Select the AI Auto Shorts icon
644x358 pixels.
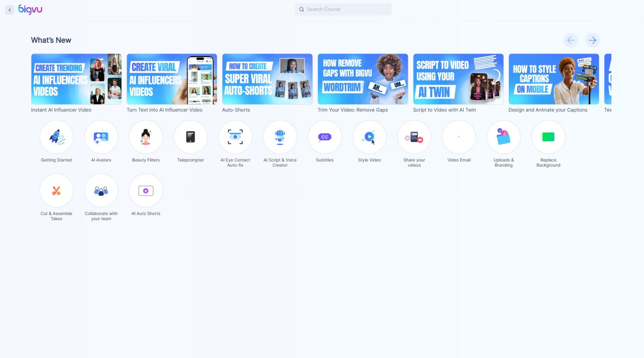146,191
